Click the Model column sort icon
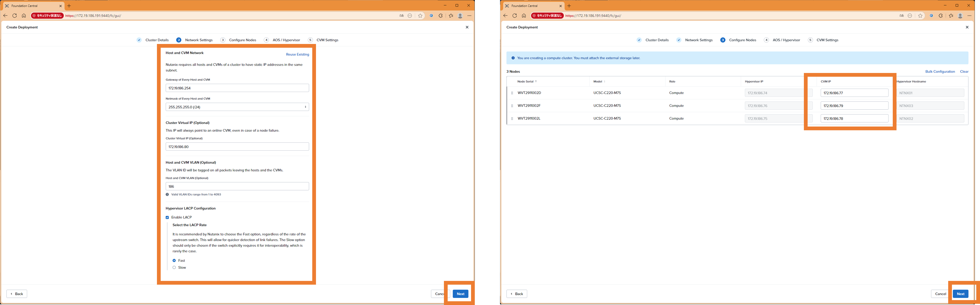Screen dimensions: 980x305 604,81
